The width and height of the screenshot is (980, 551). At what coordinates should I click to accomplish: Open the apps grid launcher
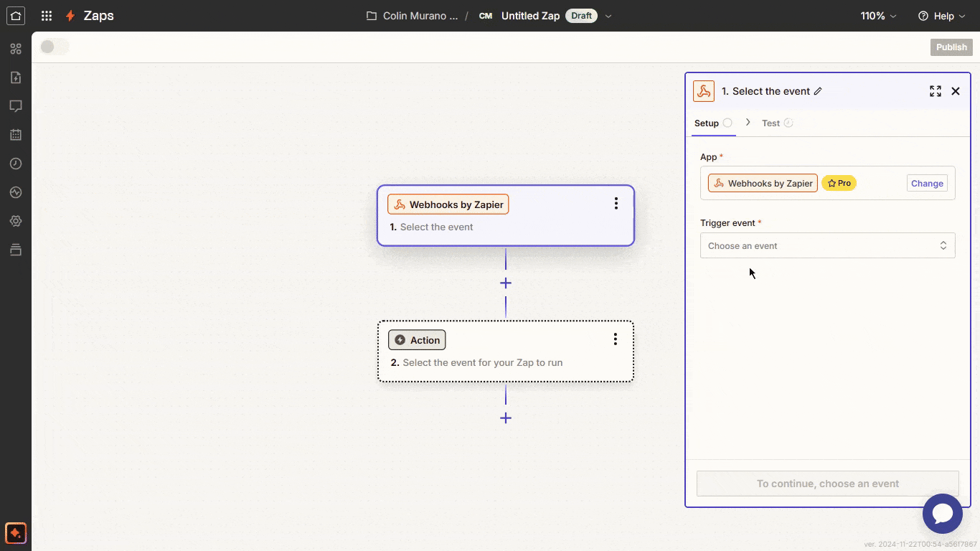coord(47,16)
